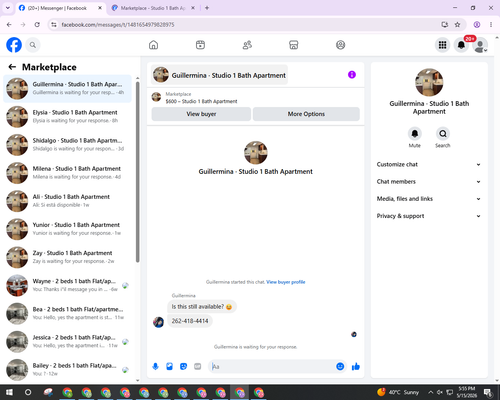This screenshot has height=400, width=500.
Task: Go to Home feed icon
Action: click(153, 45)
